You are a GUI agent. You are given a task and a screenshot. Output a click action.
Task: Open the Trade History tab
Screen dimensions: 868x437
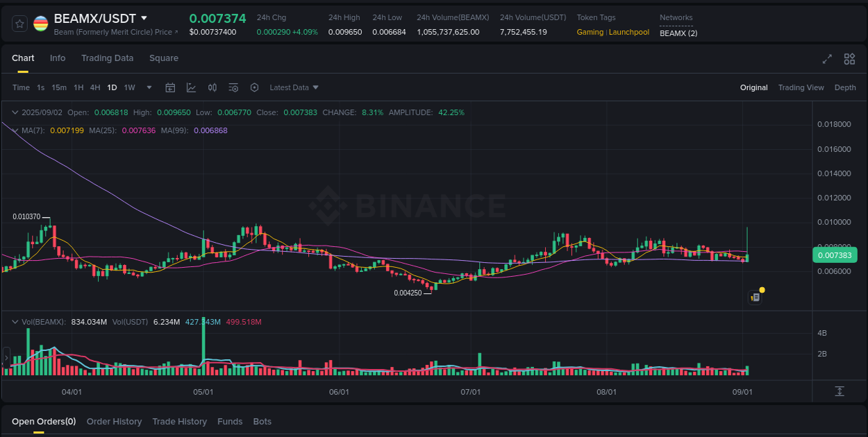(179, 421)
